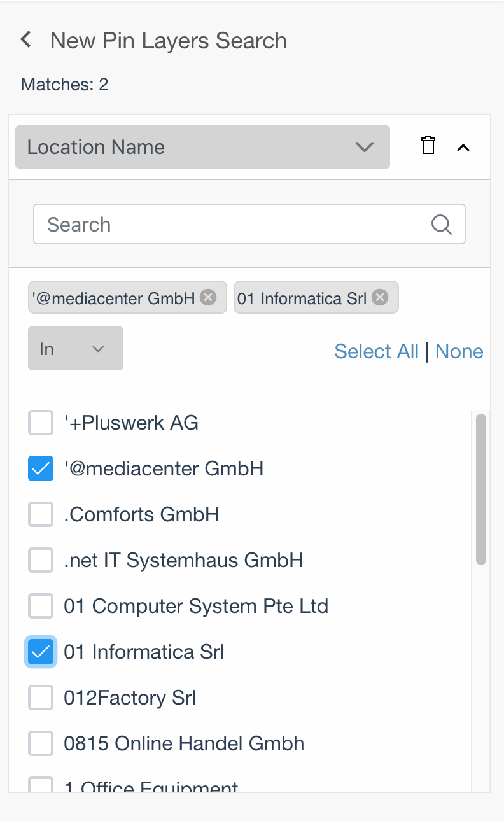This screenshot has width=504, height=821.
Task: Open the Location Name dropdown
Action: point(202,147)
